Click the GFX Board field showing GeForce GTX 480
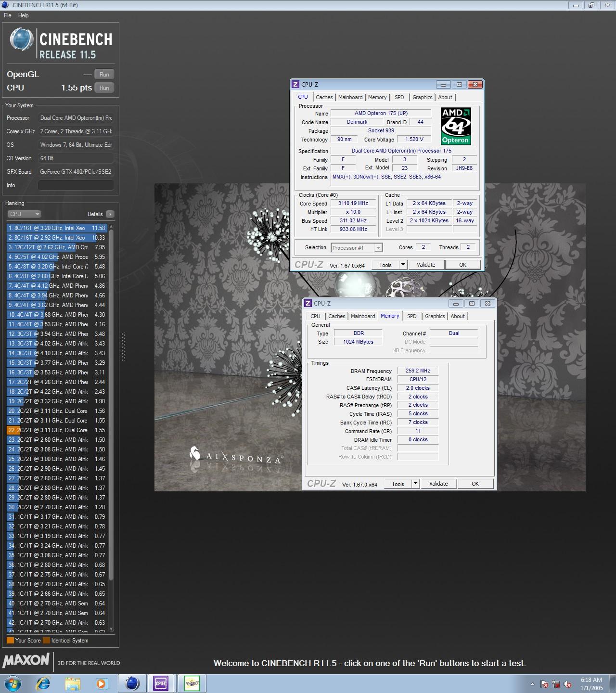The height and width of the screenshot is (693, 616). 76,172
